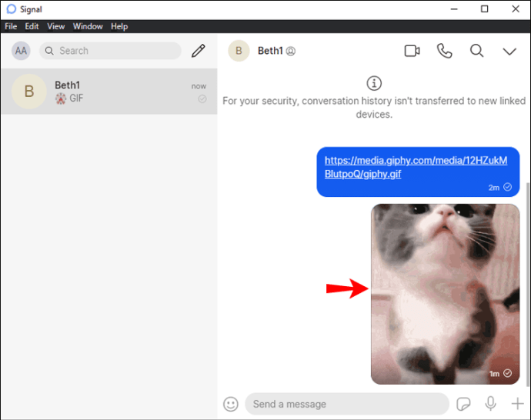Viewport: 531px width, 420px height.
Task: Select the Beth1 conversation in list
Action: coord(109,92)
